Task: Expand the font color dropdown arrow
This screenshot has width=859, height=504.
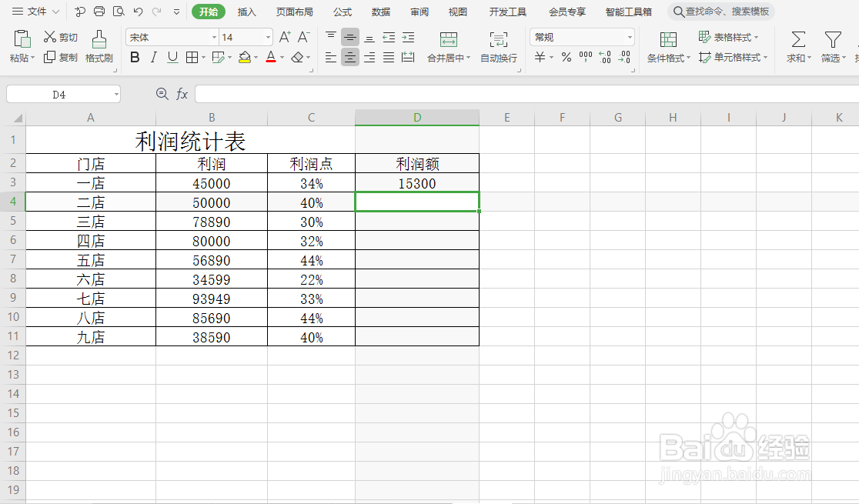Action: tap(282, 58)
